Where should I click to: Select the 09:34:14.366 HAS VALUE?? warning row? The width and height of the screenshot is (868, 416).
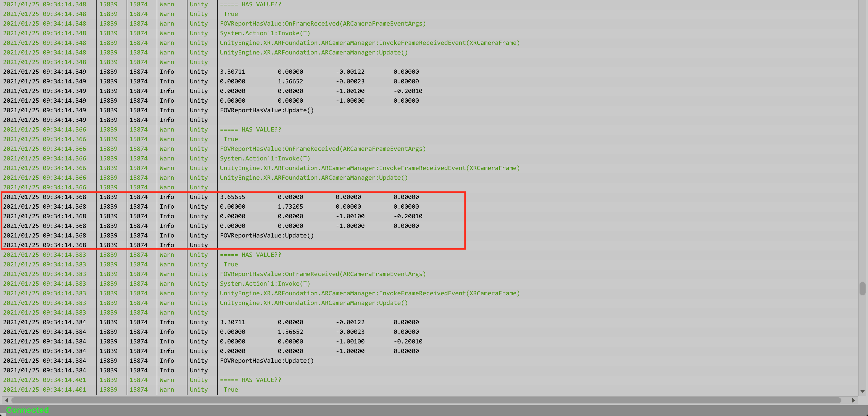click(x=250, y=129)
